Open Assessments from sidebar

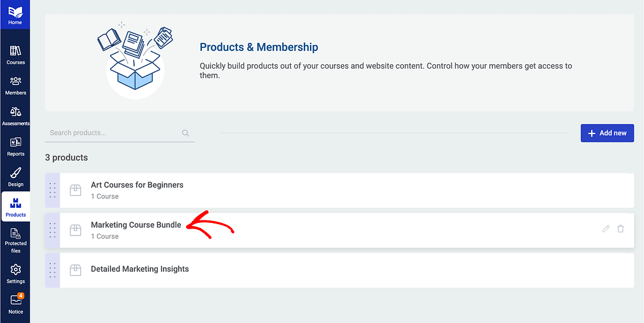pos(15,116)
